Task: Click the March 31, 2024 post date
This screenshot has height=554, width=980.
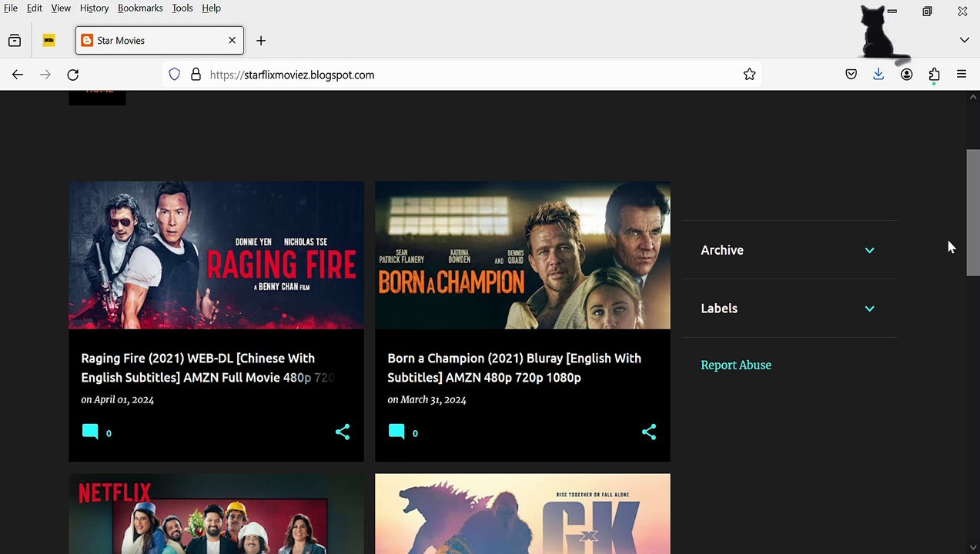Action: [433, 399]
